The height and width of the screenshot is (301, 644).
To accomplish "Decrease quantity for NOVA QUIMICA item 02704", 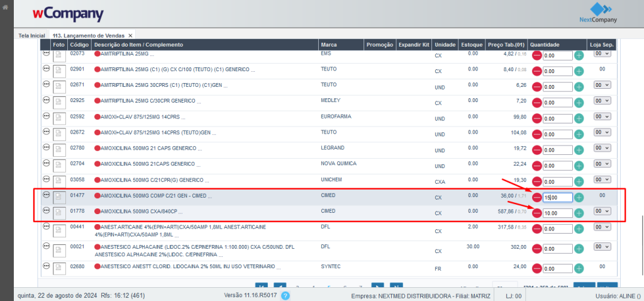I will click(x=537, y=166).
